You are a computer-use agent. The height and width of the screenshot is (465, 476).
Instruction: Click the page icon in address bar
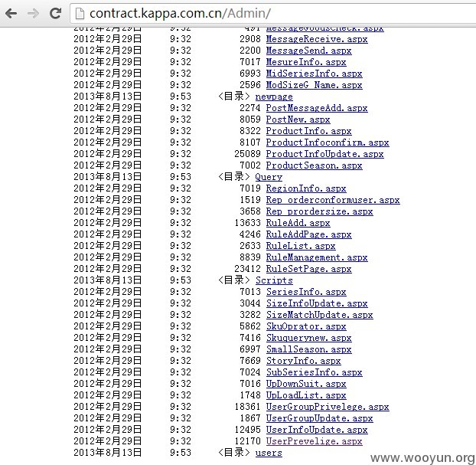coord(80,13)
